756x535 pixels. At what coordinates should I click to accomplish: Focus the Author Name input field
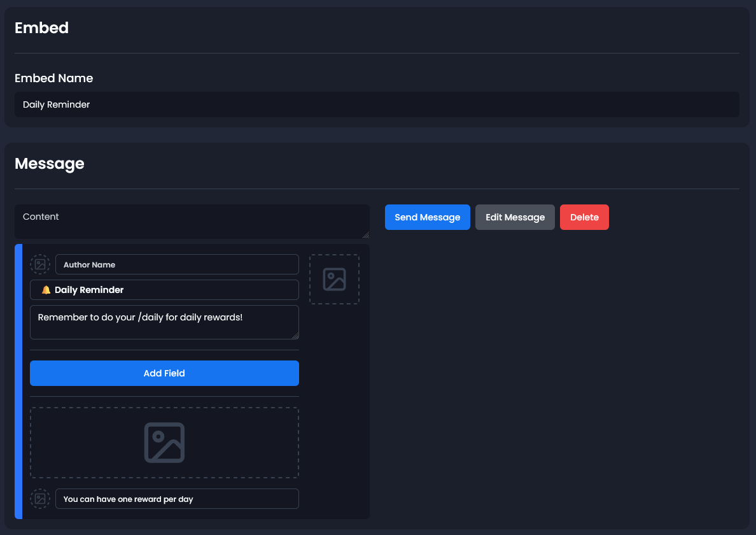(177, 264)
